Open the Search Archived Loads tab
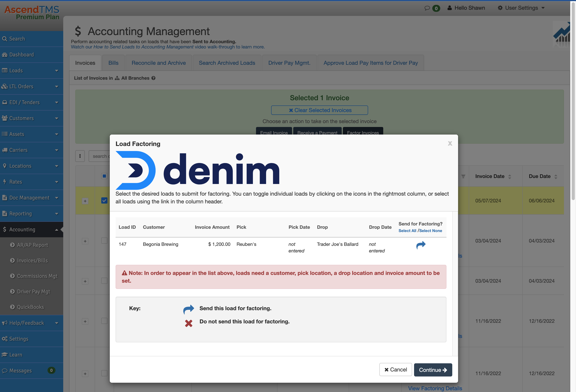The width and height of the screenshot is (576, 392). (227, 63)
